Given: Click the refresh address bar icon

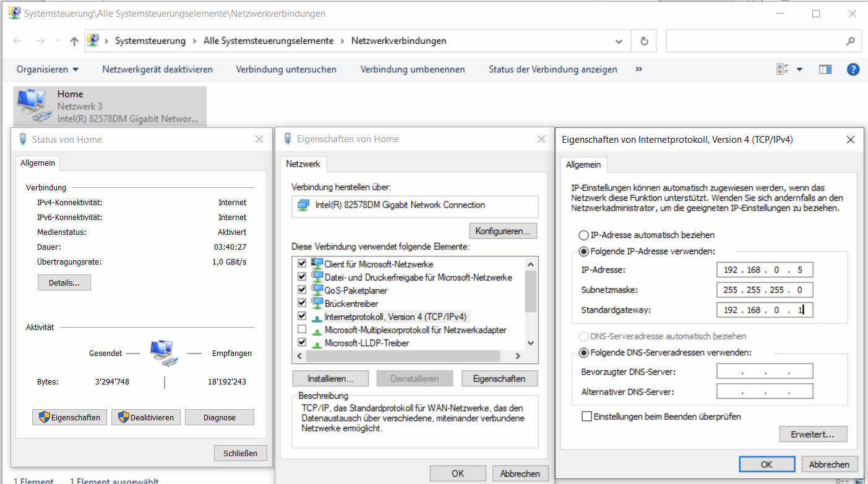Looking at the screenshot, I should pyautogui.click(x=644, y=41).
